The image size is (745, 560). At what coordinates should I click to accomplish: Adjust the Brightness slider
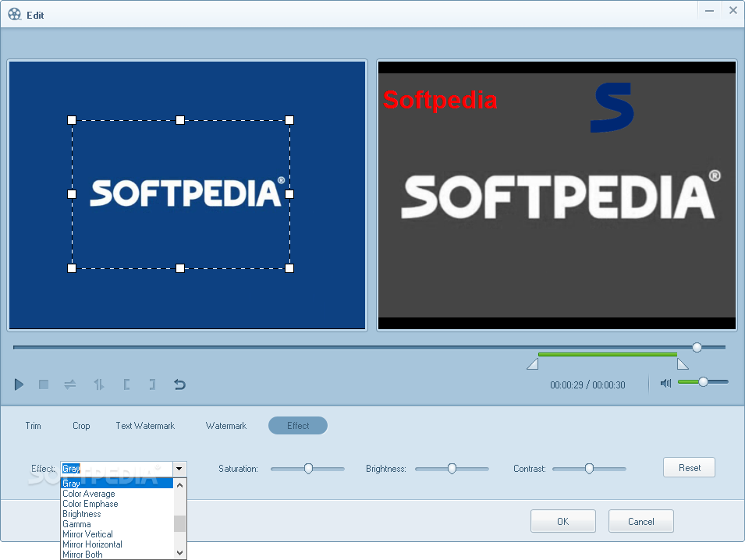pos(452,469)
